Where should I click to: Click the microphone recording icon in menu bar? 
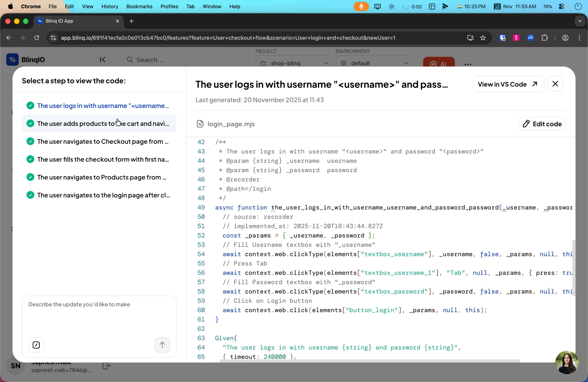[361, 6]
